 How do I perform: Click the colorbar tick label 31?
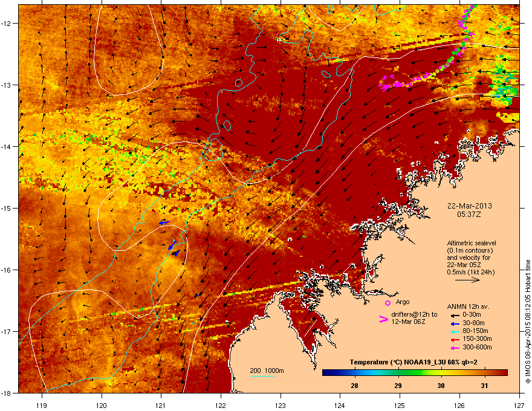pos(484,386)
